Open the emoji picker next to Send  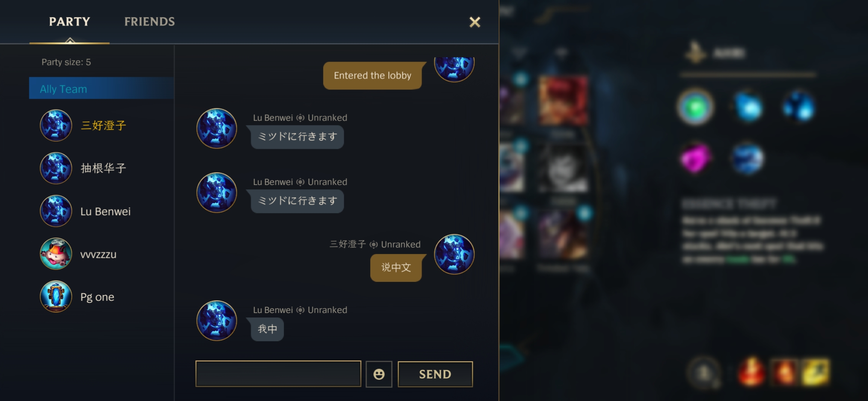[x=379, y=374]
